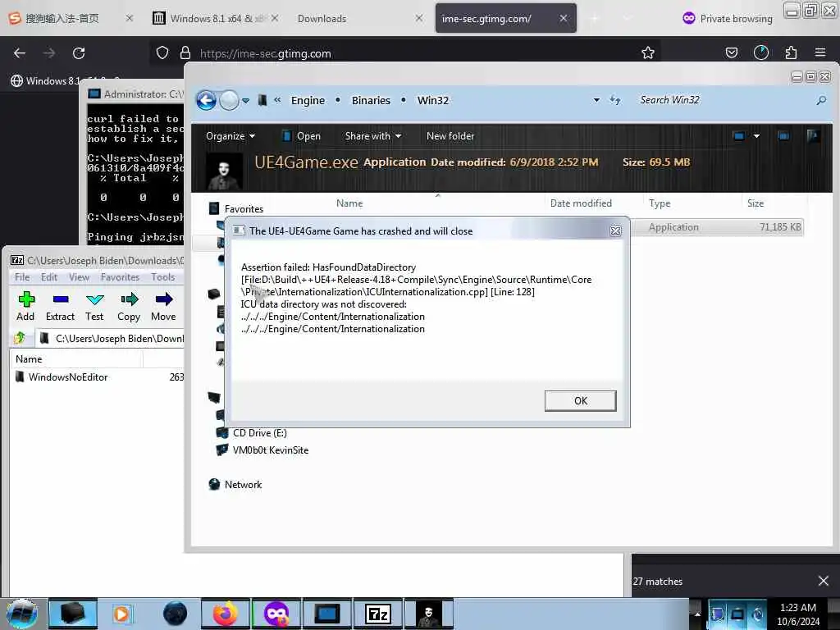Click the Firefox site padlock icon
840x630 pixels.
tap(185, 53)
